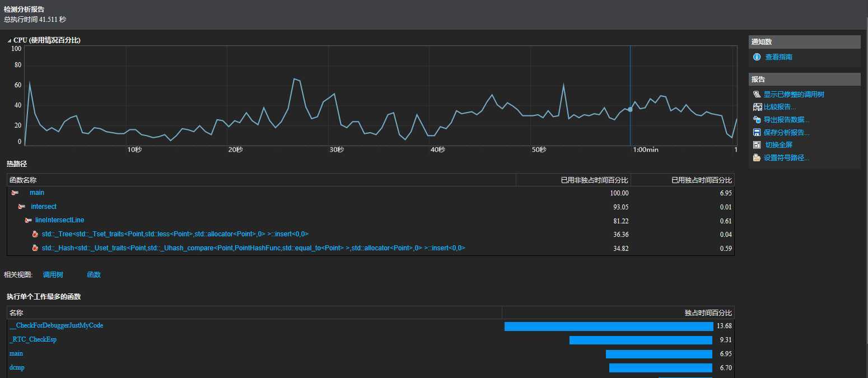The height and width of the screenshot is (378, 868).
Task: Click the flame icon beside std::_Hash insert
Action: [35, 248]
